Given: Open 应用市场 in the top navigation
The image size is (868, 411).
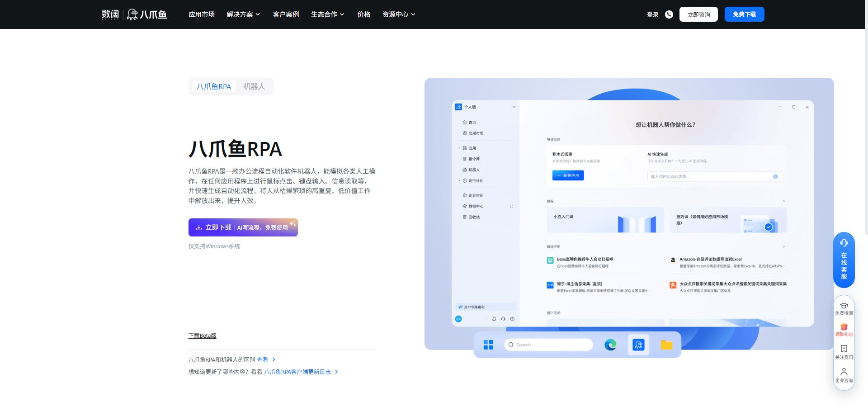Looking at the screenshot, I should (x=202, y=14).
